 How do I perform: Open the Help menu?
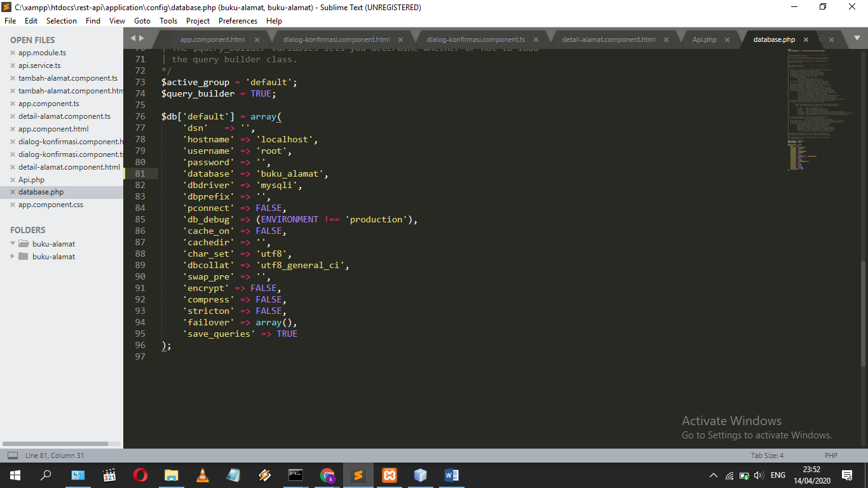(x=274, y=21)
